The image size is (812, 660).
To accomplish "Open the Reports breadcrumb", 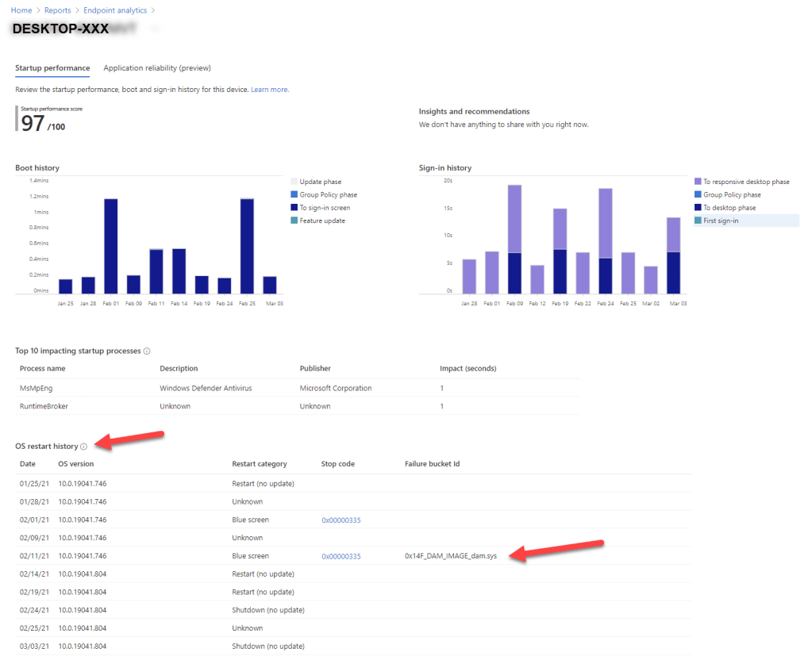I will tap(57, 10).
